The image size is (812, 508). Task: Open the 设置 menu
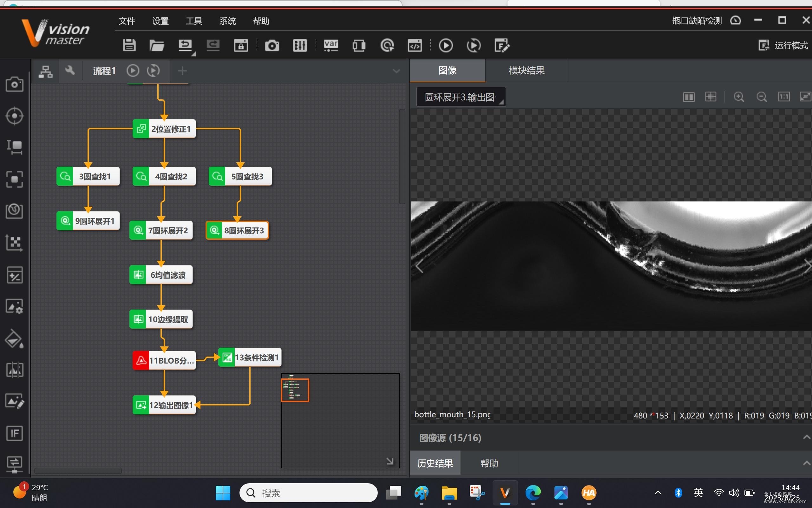tap(160, 21)
